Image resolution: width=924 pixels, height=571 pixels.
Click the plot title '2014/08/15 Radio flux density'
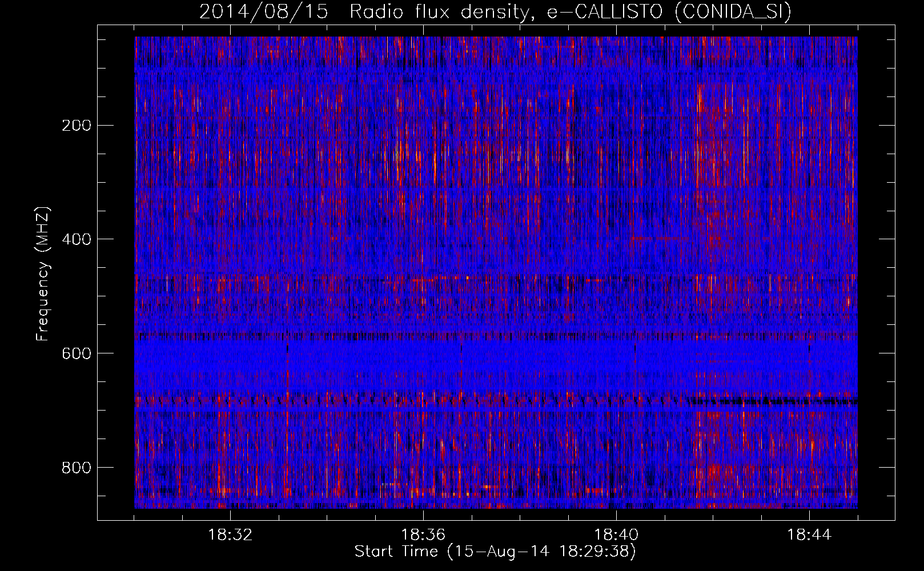coord(496,12)
